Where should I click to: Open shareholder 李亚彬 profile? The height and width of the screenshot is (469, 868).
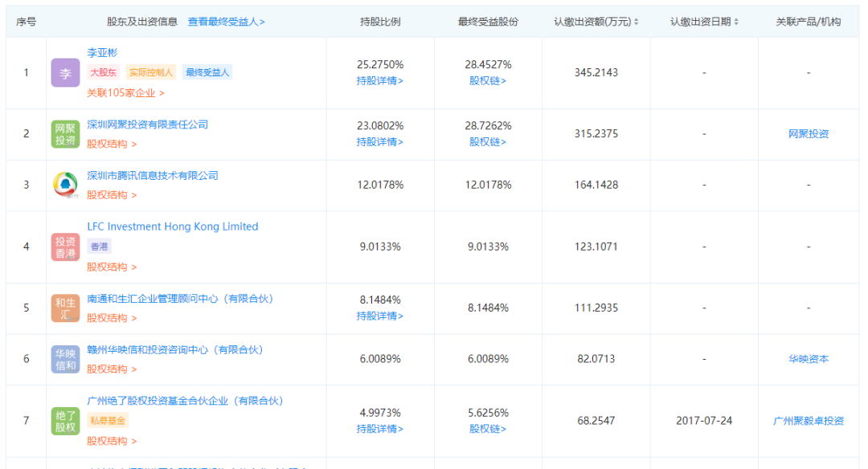click(102, 52)
